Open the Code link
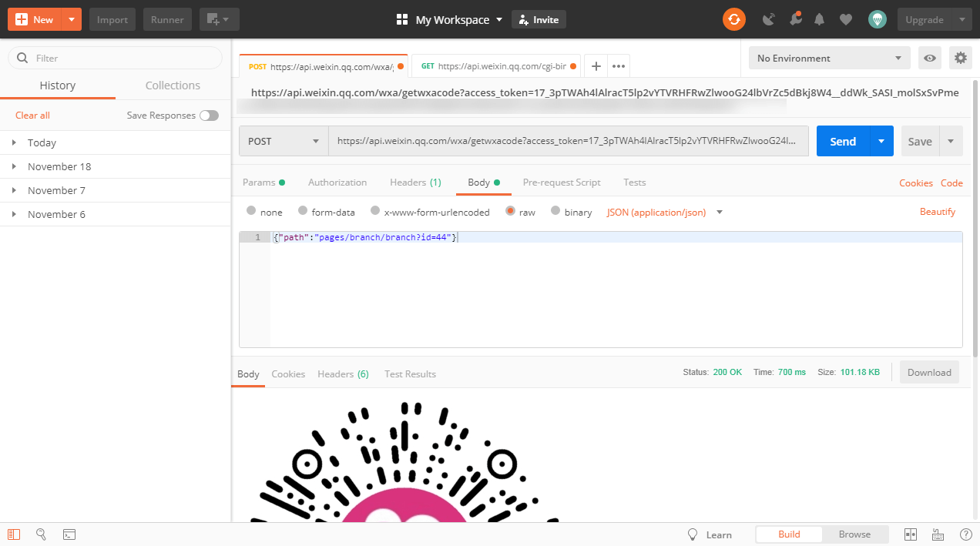This screenshot has width=980, height=546. pyautogui.click(x=951, y=183)
